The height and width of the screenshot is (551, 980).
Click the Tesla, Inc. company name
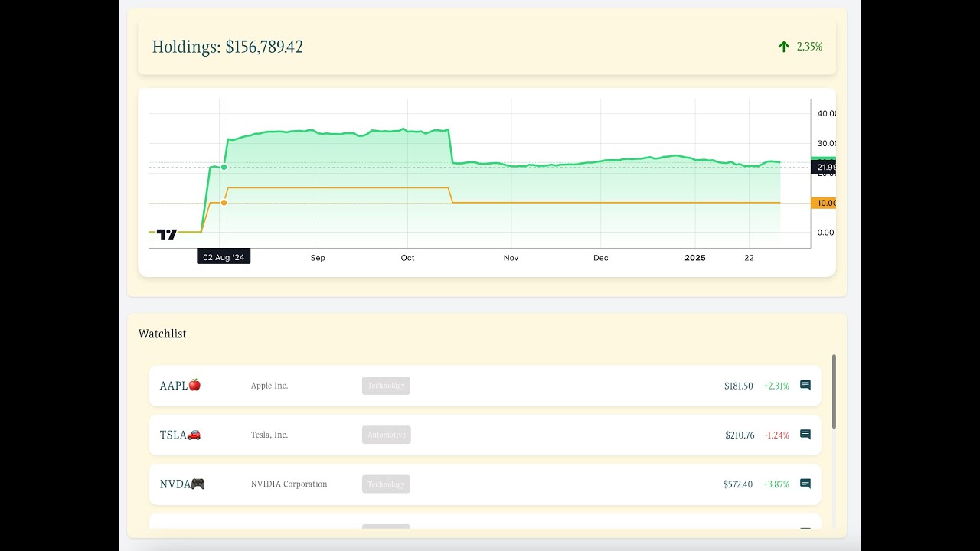(269, 435)
